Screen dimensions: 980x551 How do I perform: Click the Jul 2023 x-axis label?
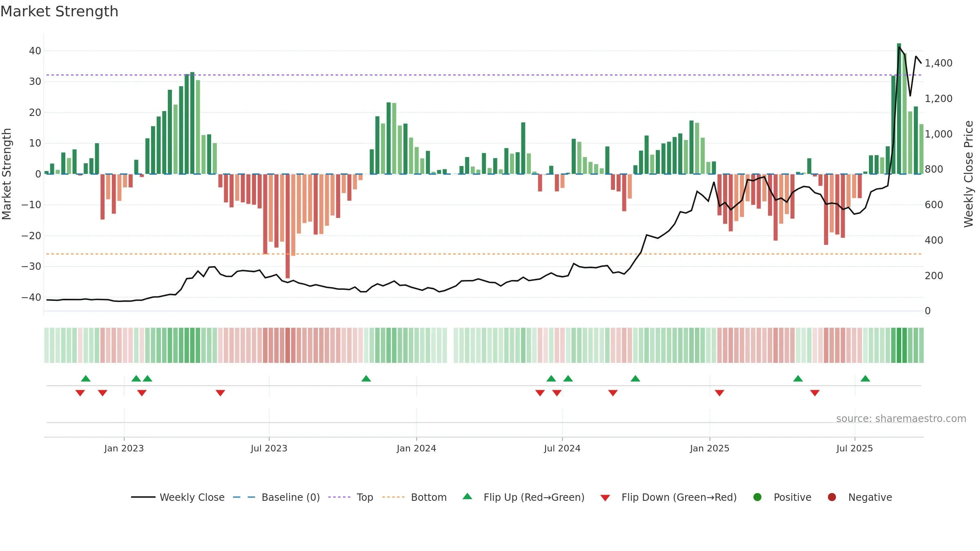click(269, 448)
